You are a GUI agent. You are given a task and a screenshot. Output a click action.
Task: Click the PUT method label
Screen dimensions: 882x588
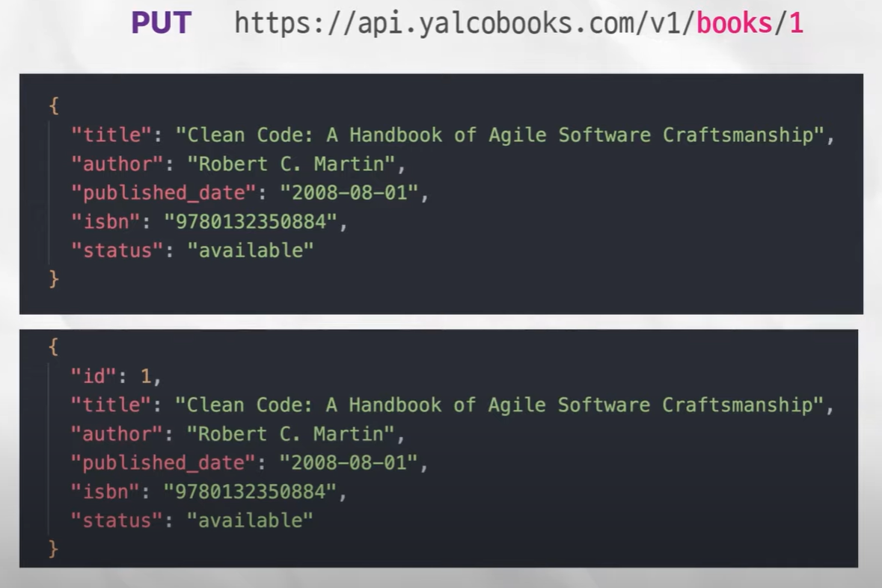[161, 24]
